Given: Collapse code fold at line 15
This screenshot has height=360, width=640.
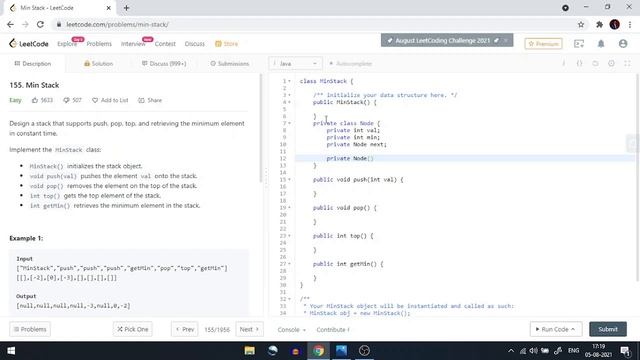Looking at the screenshot, I should [x=290, y=180].
